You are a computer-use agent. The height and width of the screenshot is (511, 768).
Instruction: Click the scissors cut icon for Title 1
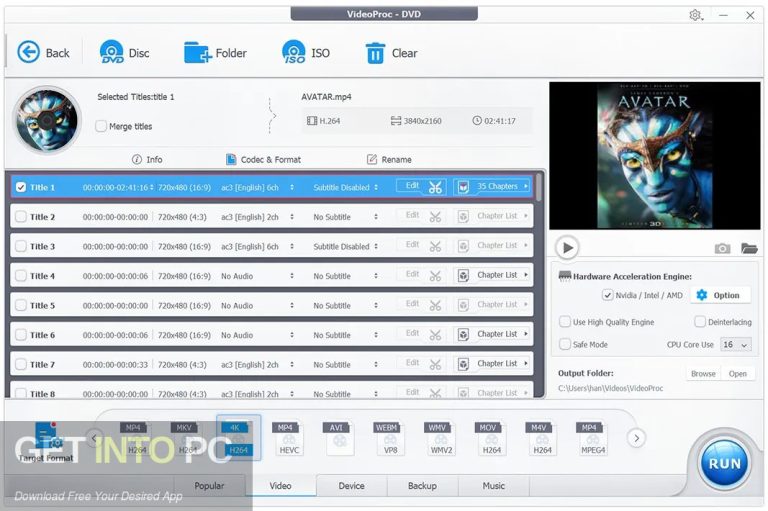[x=435, y=187]
